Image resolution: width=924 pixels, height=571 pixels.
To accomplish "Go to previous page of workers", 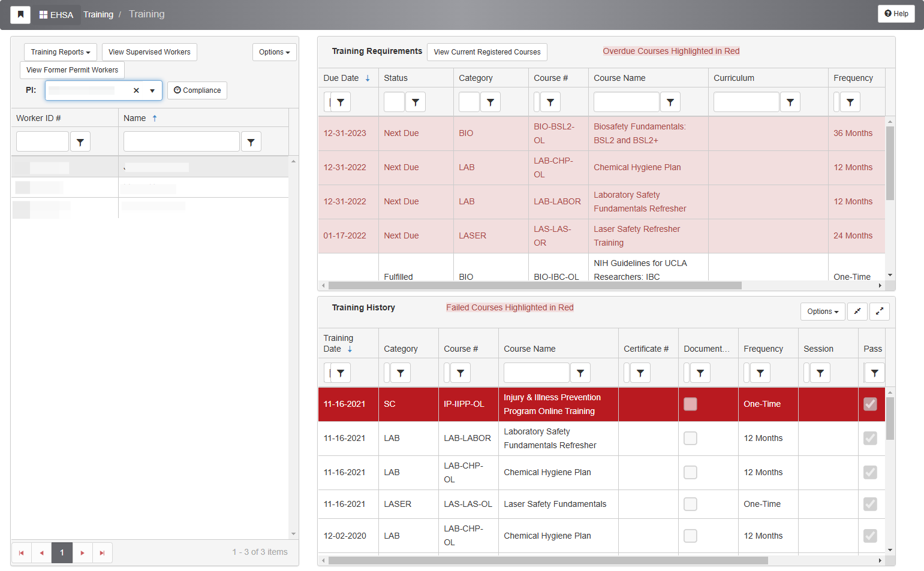I will tap(41, 552).
